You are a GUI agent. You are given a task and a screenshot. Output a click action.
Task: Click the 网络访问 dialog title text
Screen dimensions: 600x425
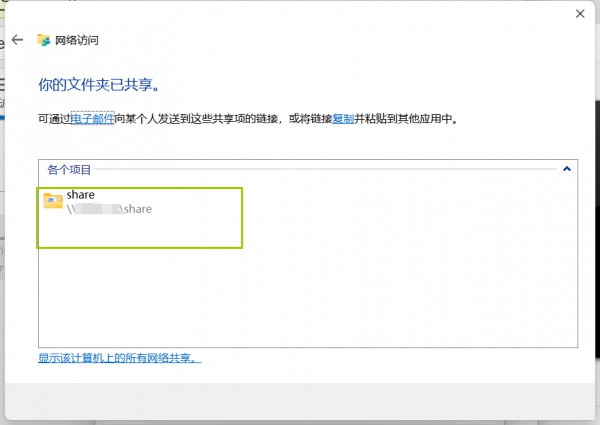coord(77,40)
